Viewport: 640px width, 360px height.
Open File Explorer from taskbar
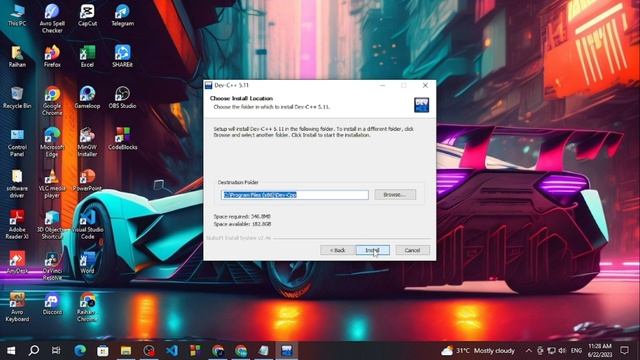tap(126, 351)
